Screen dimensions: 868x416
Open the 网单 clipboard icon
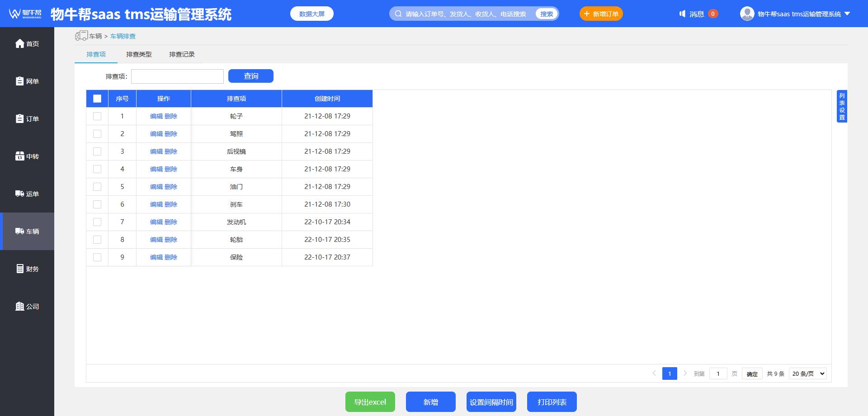tap(20, 81)
